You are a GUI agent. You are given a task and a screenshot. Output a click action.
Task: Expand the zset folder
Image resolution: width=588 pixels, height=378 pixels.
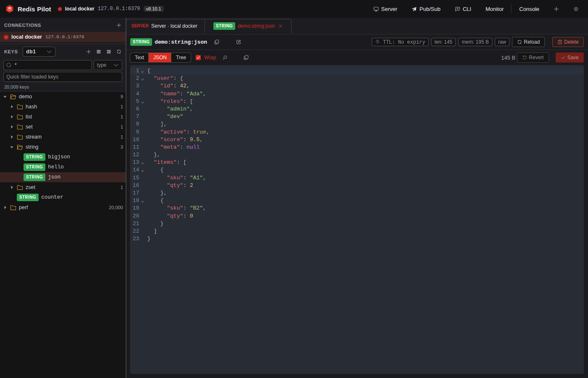pyautogui.click(x=12, y=187)
